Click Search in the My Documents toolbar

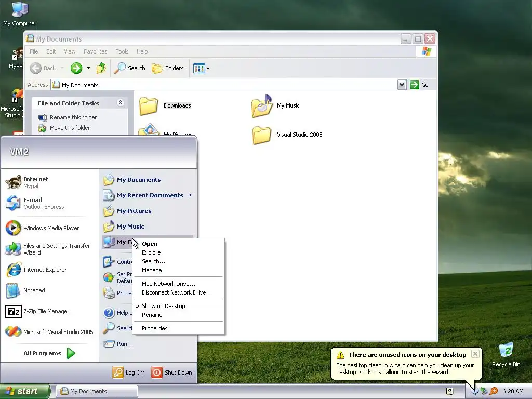(x=129, y=68)
